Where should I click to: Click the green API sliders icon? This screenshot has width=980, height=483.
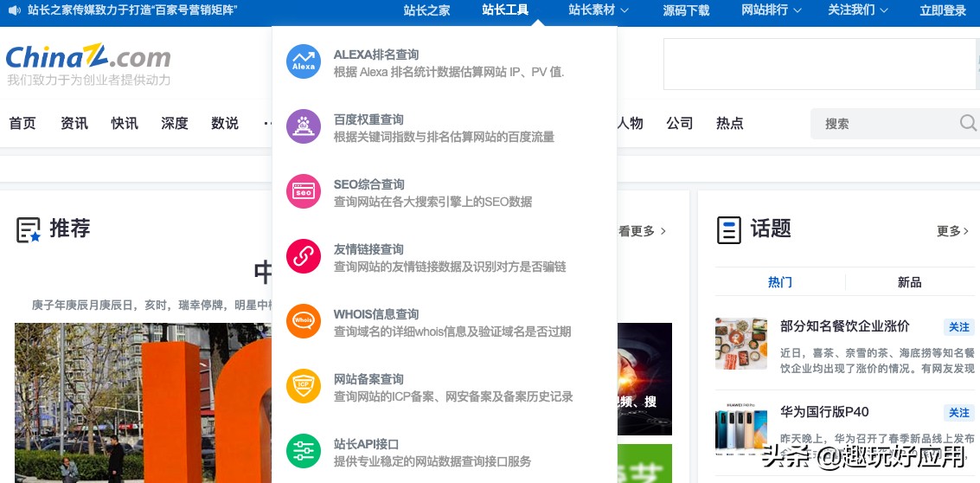pos(303,451)
